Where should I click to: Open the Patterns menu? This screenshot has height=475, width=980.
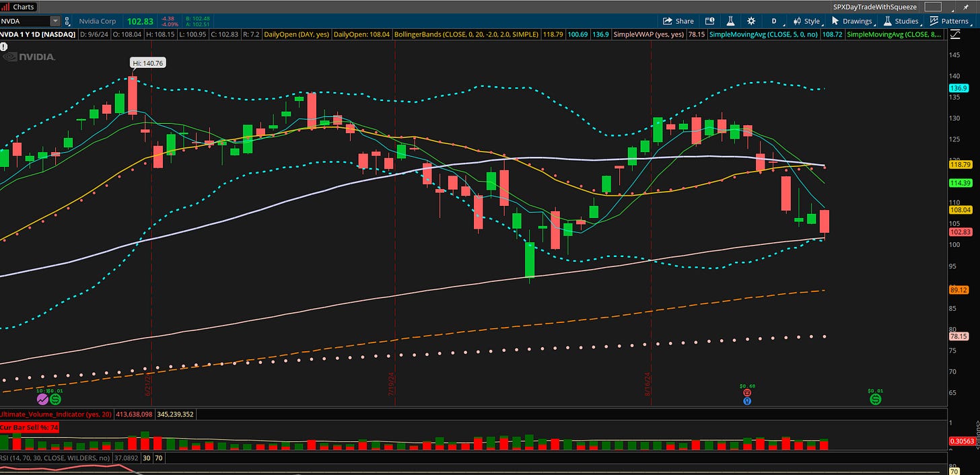949,21
